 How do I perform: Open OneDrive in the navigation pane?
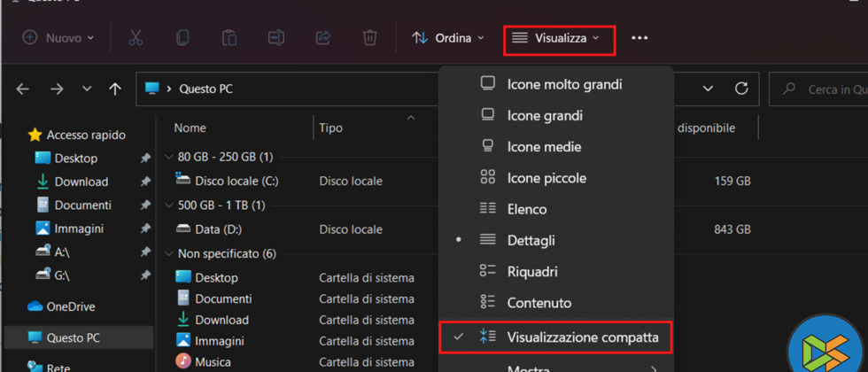point(70,306)
